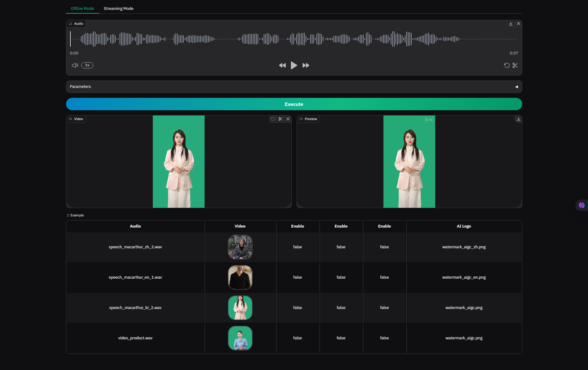Open the floating brain assistant icon
This screenshot has height=370, width=588.
581,205
